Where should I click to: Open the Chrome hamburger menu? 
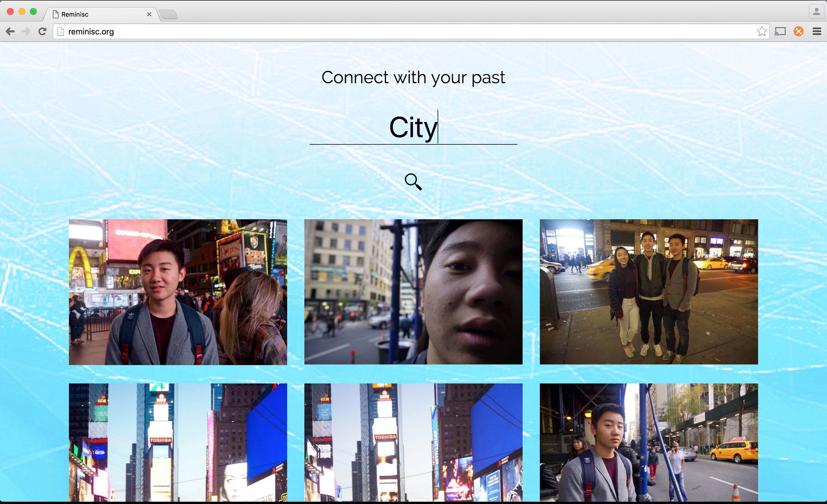[x=817, y=32]
